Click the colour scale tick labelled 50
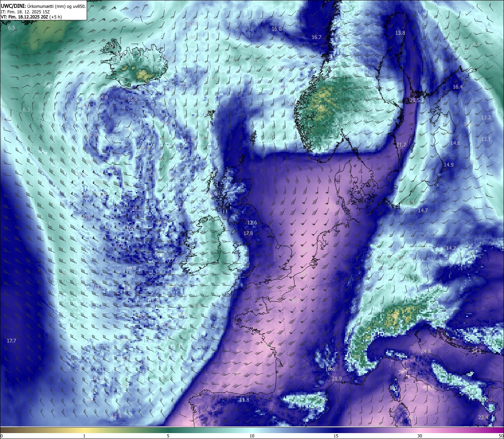 point(501,436)
